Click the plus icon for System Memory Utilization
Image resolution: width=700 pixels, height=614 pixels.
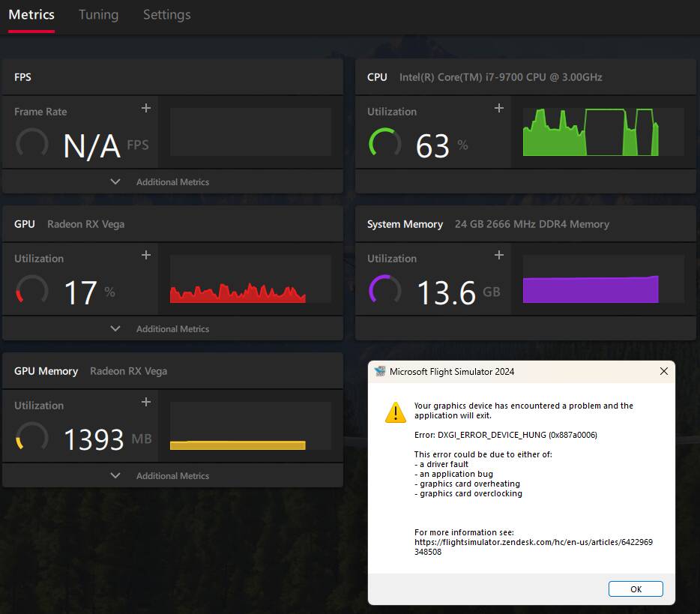499,255
